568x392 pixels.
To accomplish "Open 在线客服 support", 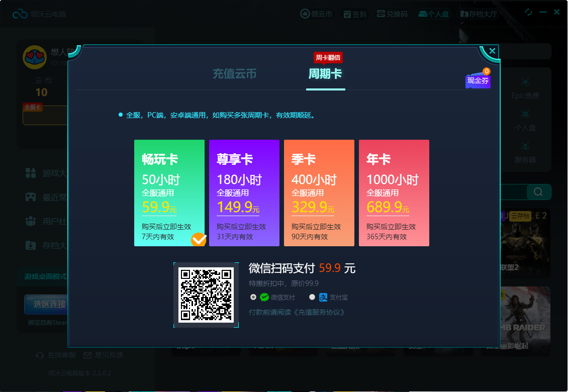I will pos(56,355).
